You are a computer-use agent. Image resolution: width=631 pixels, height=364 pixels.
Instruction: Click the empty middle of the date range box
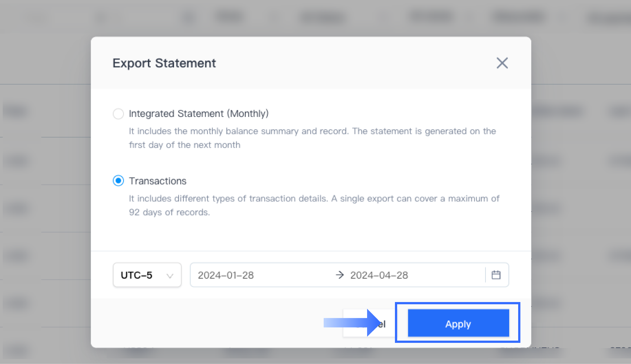293,275
